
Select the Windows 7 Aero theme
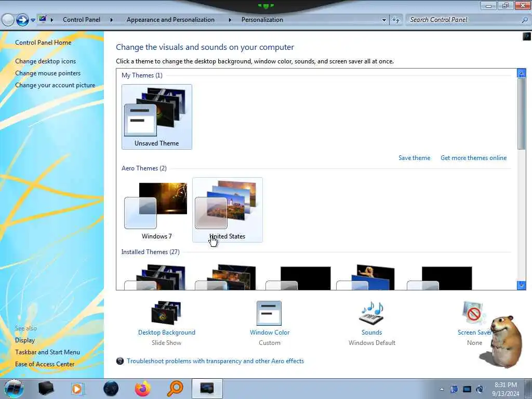(157, 210)
